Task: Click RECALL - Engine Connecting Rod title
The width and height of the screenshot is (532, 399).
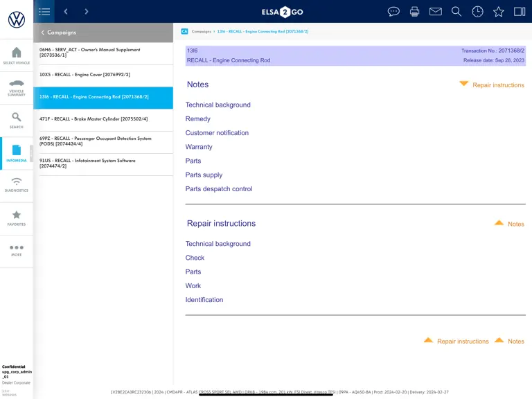Action: pyautogui.click(x=229, y=60)
